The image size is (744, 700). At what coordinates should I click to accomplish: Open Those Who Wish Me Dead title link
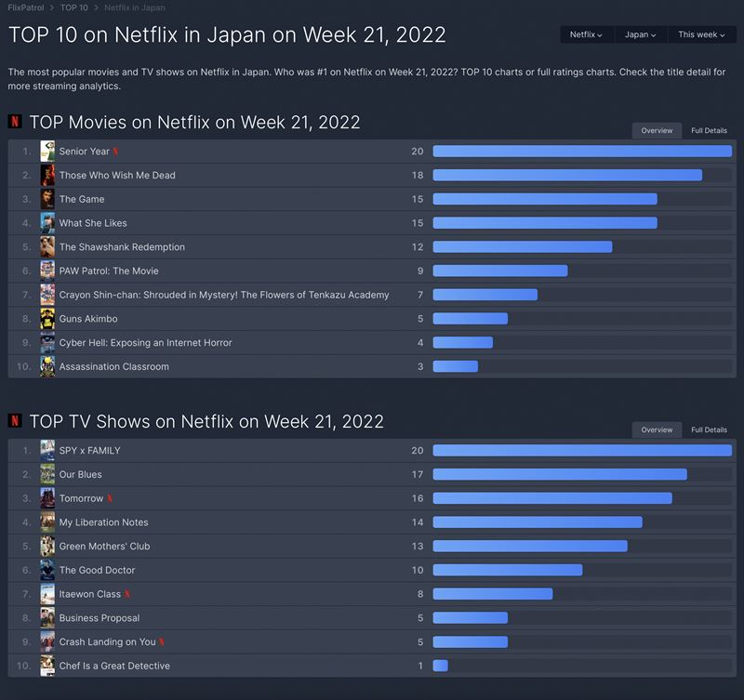117,176
